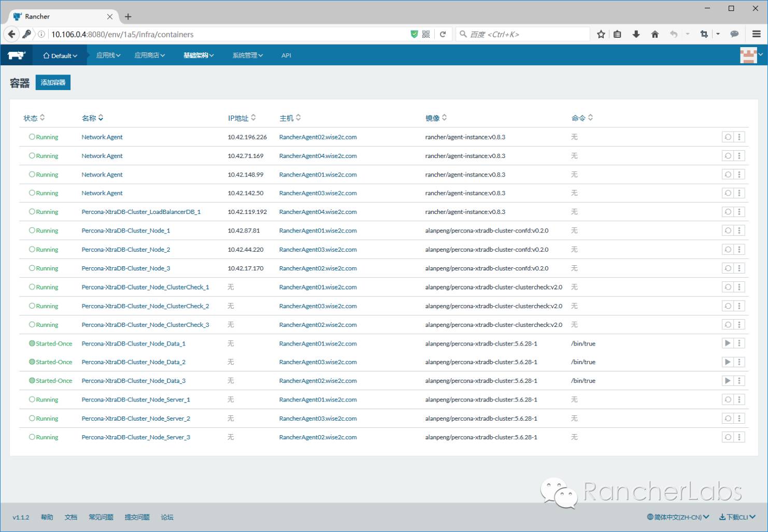Open the API navigation item
Image resolution: width=768 pixels, height=532 pixels.
pyautogui.click(x=286, y=55)
